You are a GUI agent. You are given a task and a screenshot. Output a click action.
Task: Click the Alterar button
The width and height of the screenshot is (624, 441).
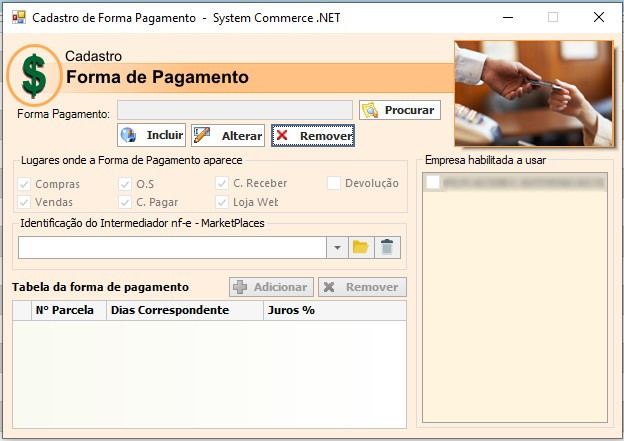pos(228,136)
